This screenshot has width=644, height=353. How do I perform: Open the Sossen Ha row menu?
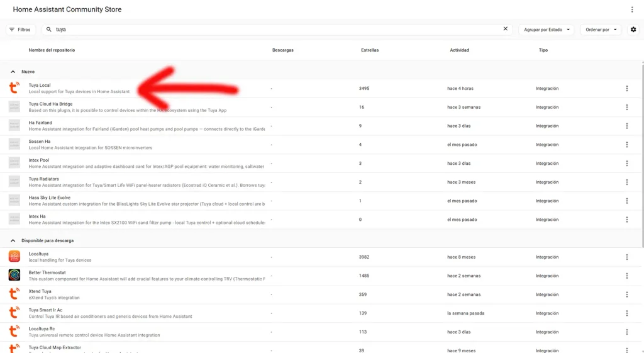tap(627, 145)
